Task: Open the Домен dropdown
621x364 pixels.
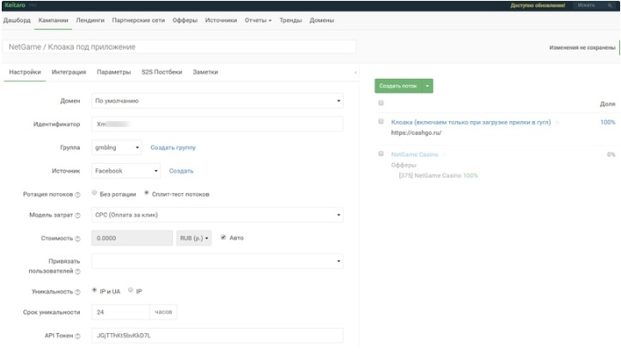Action: [217, 101]
